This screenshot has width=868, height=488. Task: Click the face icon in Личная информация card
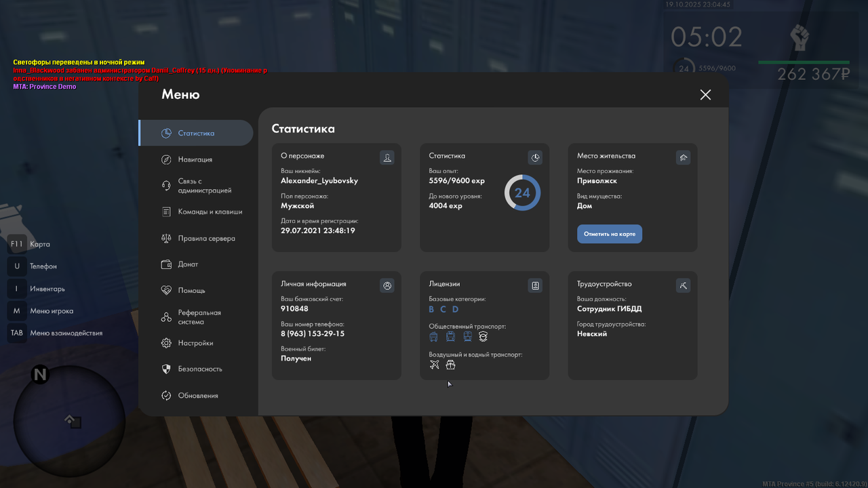click(387, 285)
